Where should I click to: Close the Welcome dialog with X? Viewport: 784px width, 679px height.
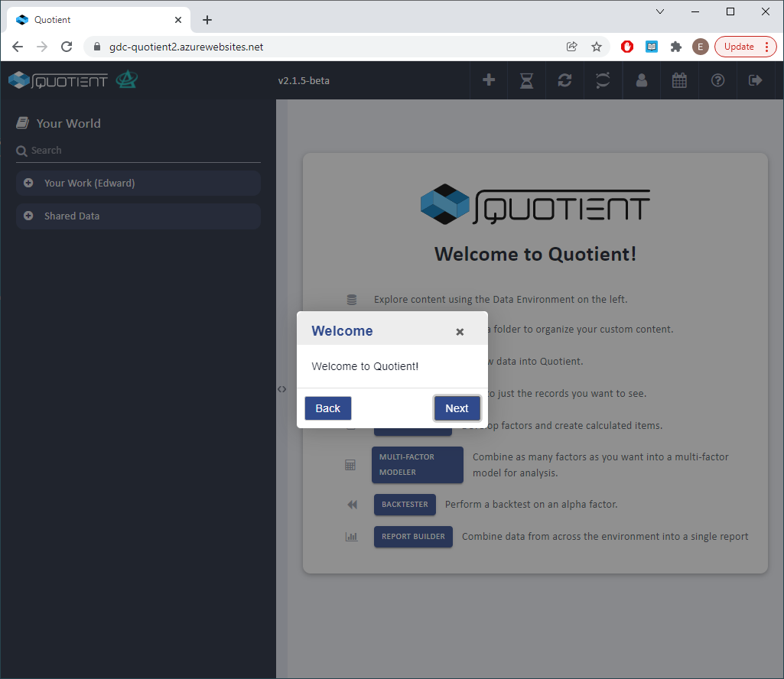coord(460,332)
